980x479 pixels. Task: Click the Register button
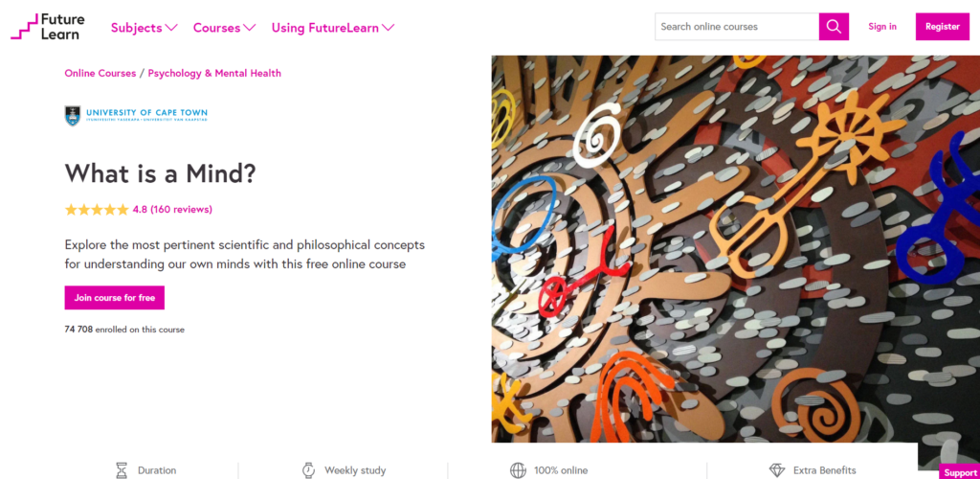tap(943, 26)
